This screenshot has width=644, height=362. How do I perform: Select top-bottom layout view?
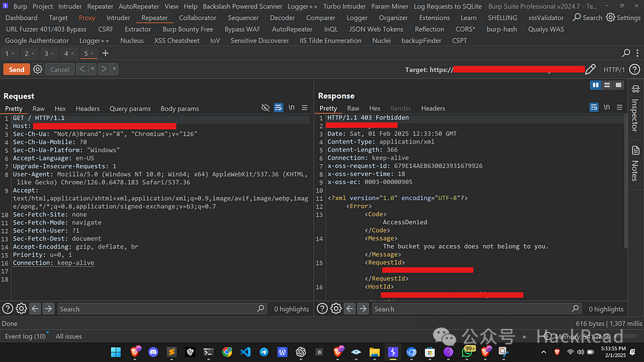[x=607, y=85]
